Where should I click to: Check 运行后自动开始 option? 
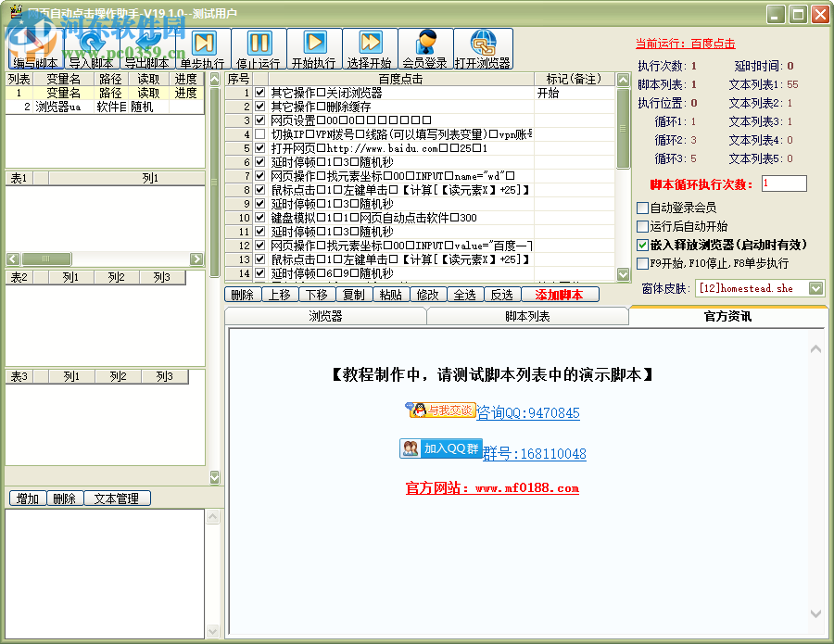click(642, 227)
